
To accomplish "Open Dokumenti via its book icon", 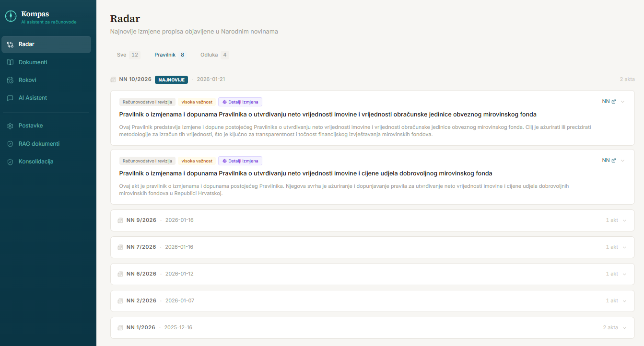I will (10, 62).
